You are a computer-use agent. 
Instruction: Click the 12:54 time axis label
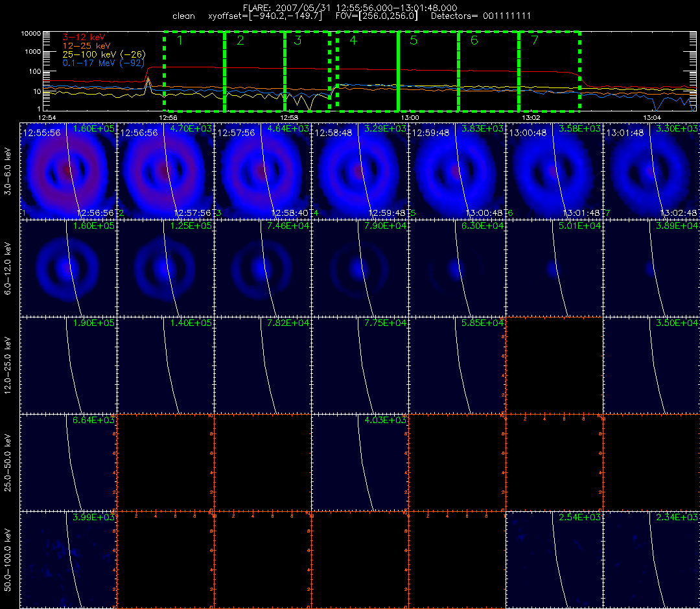click(47, 117)
